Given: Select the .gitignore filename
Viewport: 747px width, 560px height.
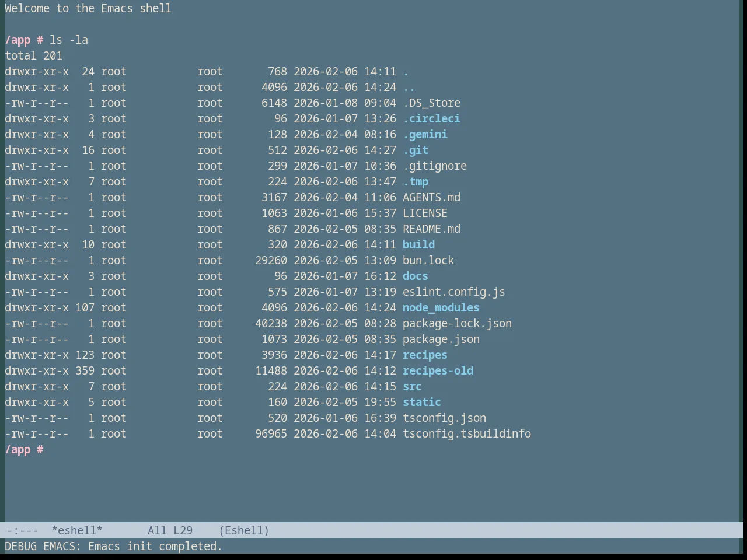Looking at the screenshot, I should [435, 166].
